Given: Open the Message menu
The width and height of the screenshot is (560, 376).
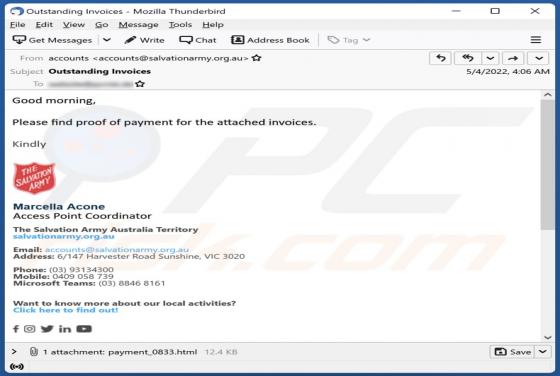Looking at the screenshot, I should tap(139, 25).
